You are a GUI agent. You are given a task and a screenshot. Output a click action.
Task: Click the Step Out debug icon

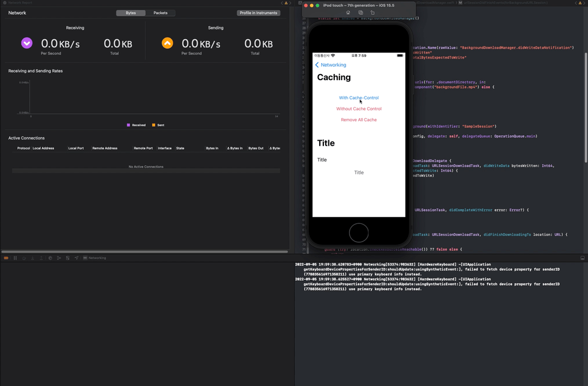(41, 258)
